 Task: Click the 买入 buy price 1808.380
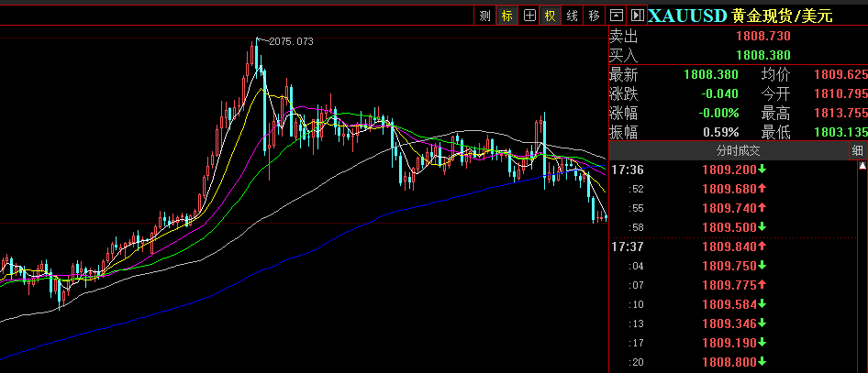[x=762, y=55]
